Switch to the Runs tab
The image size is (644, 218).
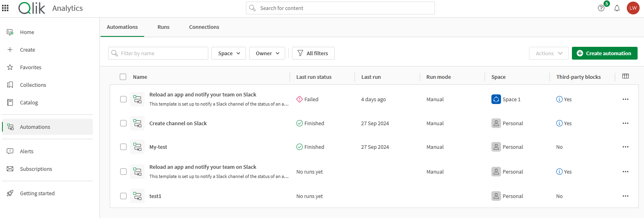point(163,27)
